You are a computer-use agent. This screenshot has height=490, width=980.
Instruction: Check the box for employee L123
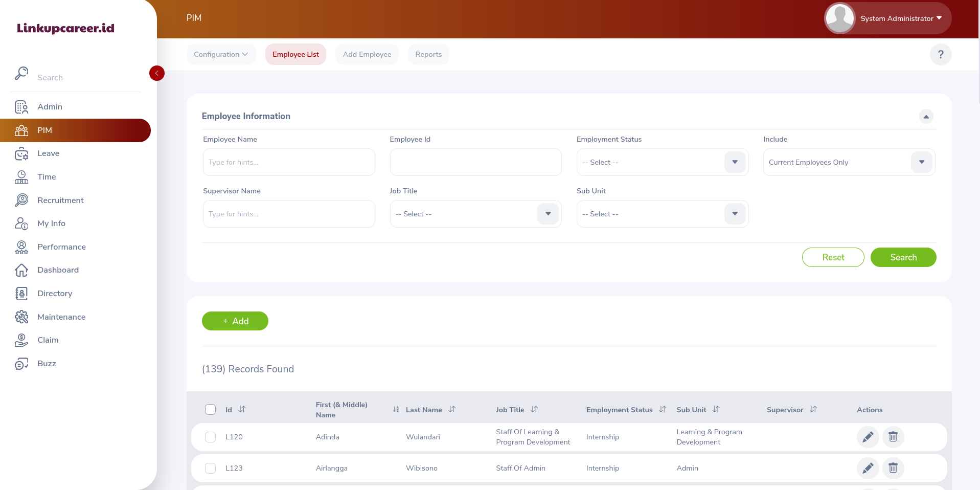click(x=210, y=468)
